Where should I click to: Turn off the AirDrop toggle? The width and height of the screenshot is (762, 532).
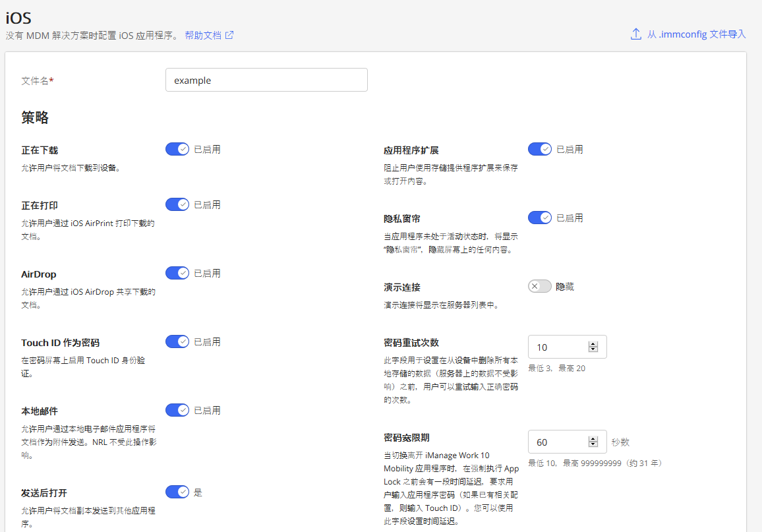point(177,273)
